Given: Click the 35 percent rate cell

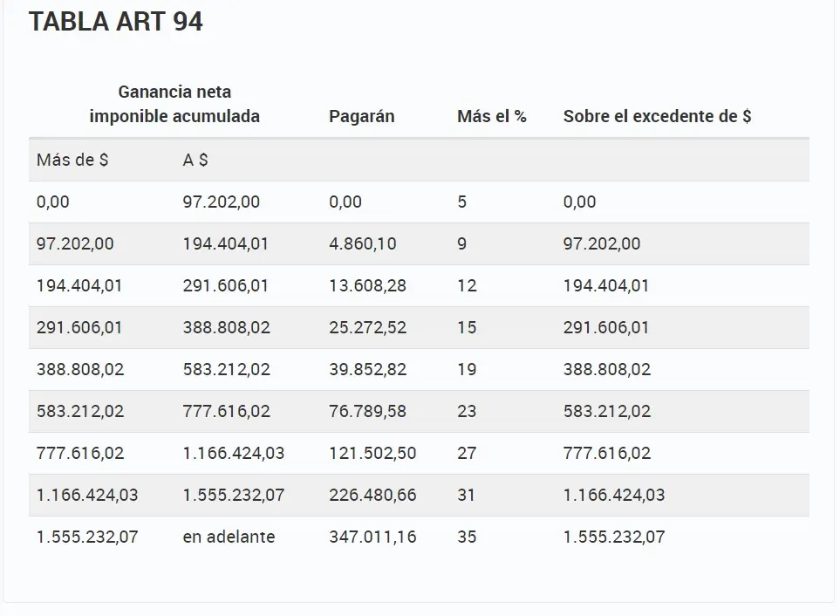Looking at the screenshot, I should [x=467, y=537].
